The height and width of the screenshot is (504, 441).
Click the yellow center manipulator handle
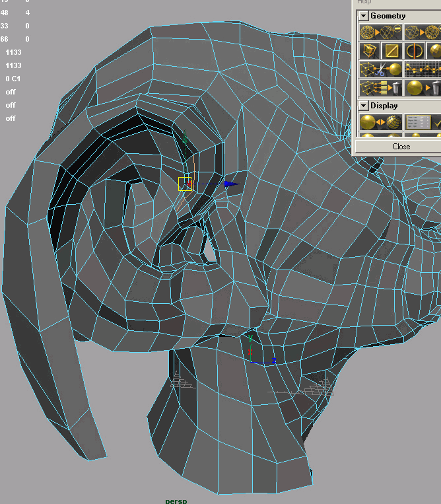coord(185,184)
